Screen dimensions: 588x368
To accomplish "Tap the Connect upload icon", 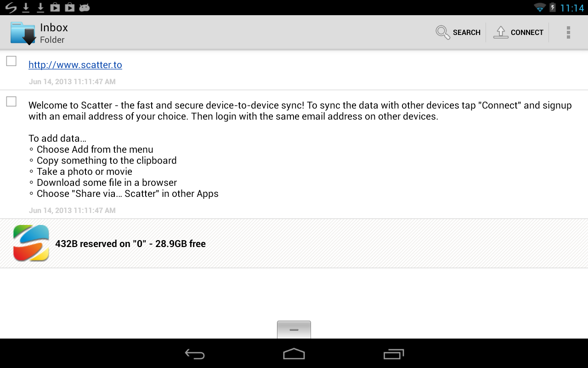I will point(501,32).
